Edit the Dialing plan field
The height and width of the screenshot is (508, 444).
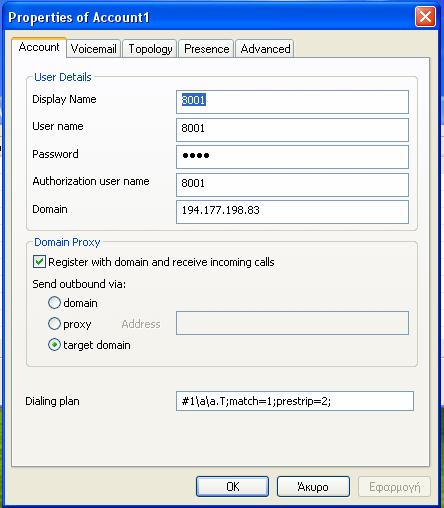(x=295, y=401)
